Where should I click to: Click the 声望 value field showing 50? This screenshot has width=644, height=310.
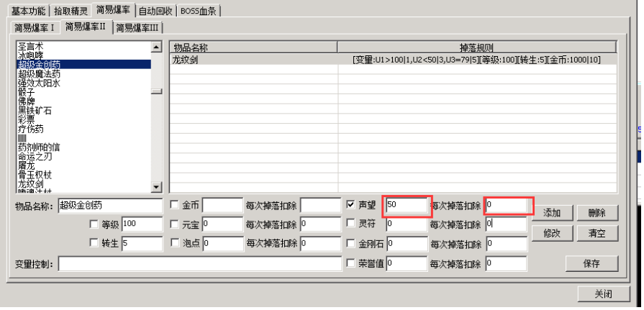406,205
